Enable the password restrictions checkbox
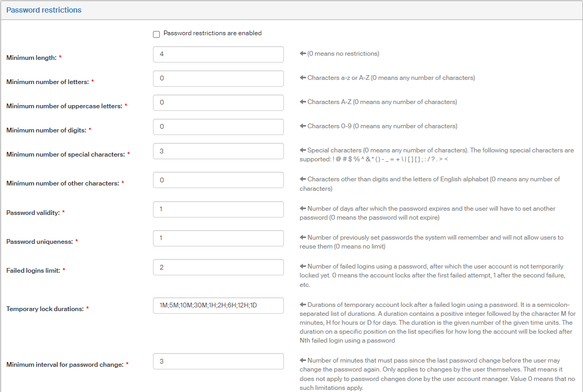The image size is (583, 392). (156, 35)
